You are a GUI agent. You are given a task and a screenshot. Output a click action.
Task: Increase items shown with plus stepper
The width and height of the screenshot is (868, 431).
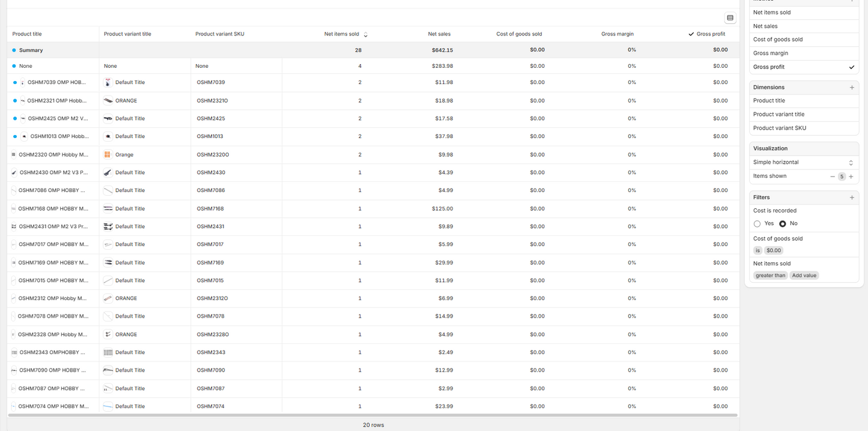851,176
